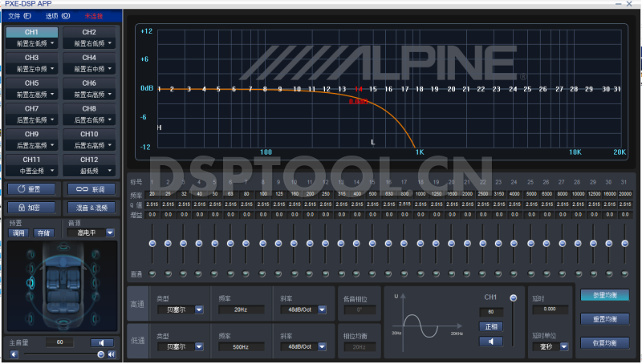
Task: Click the 延时 0.000 delay field
Action: click(x=550, y=309)
